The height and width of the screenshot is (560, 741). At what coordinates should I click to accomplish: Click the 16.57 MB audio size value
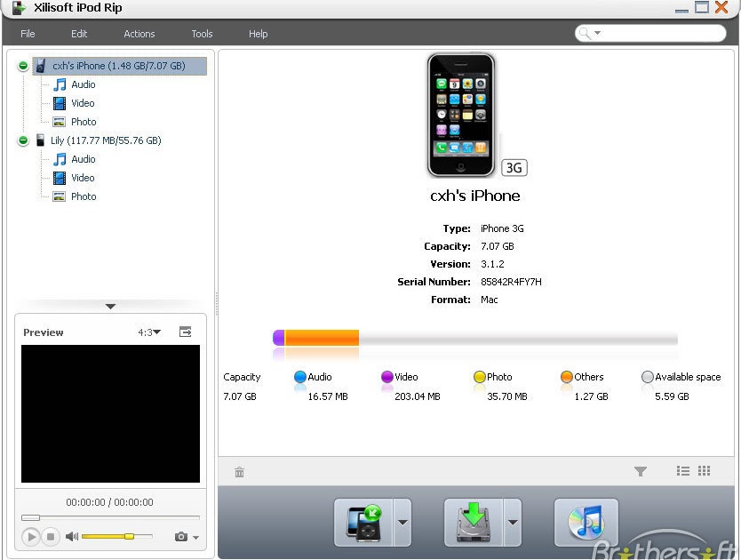click(328, 396)
